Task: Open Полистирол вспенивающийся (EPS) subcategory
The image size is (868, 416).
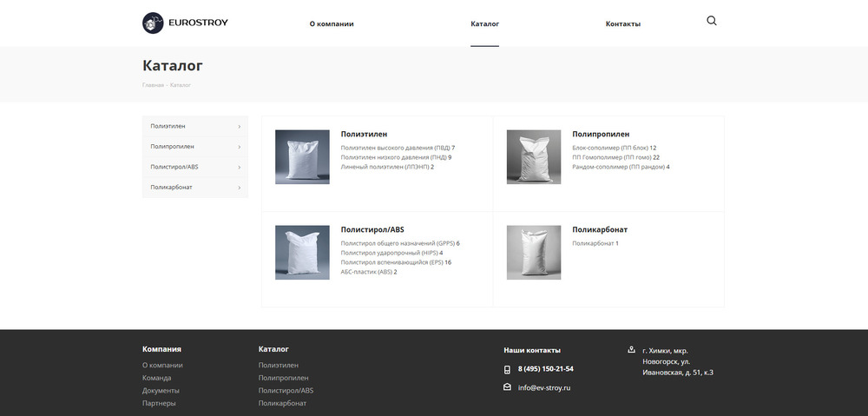Action: tap(391, 262)
